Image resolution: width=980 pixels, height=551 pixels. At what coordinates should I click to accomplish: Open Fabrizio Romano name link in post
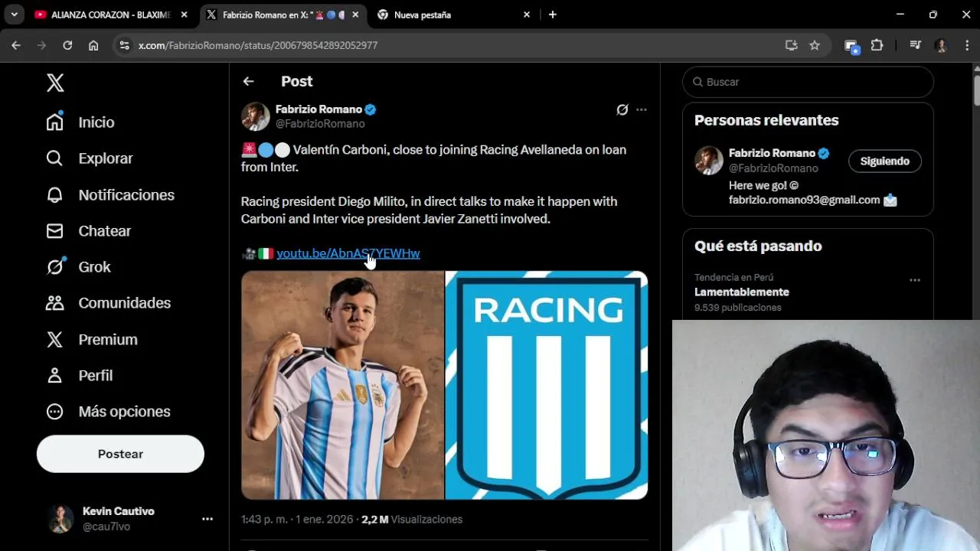coord(318,109)
